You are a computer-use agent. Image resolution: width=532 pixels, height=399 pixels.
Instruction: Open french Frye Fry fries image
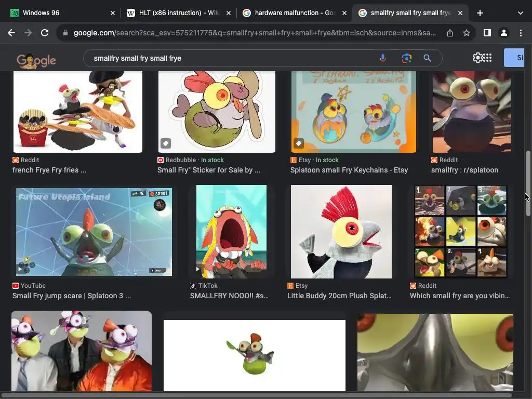coord(78,112)
